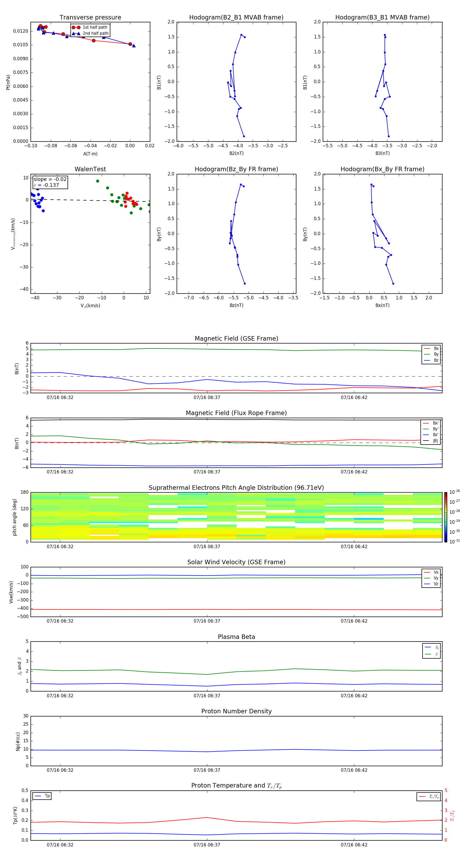This screenshot has height=868, width=473.
Task: Click the Bx' legend entry in flux rope plot
Action: coord(431,423)
